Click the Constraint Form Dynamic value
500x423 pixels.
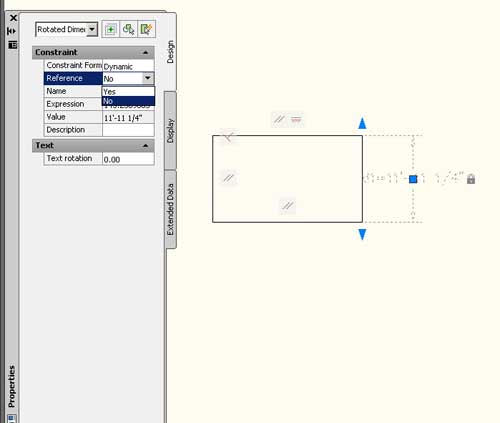coord(128,66)
